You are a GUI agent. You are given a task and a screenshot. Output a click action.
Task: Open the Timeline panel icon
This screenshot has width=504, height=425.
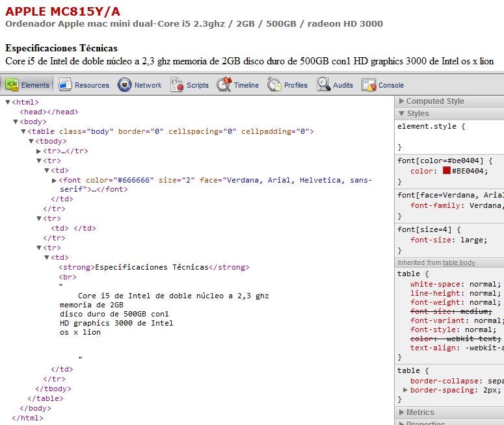pos(224,85)
